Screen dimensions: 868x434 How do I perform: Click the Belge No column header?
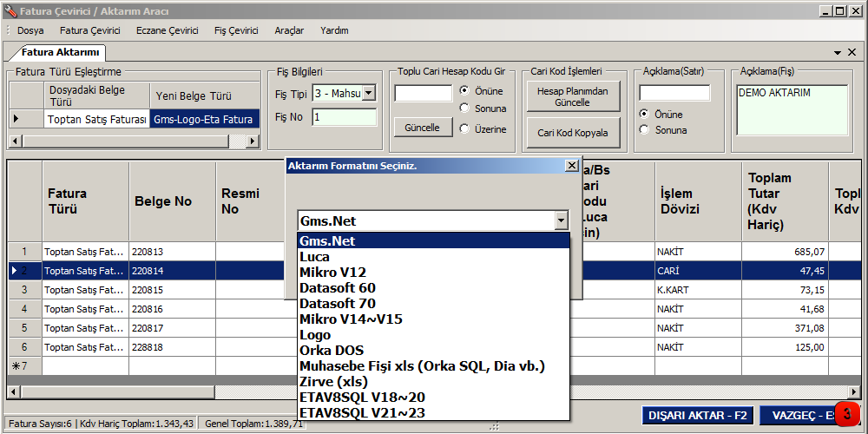(173, 201)
